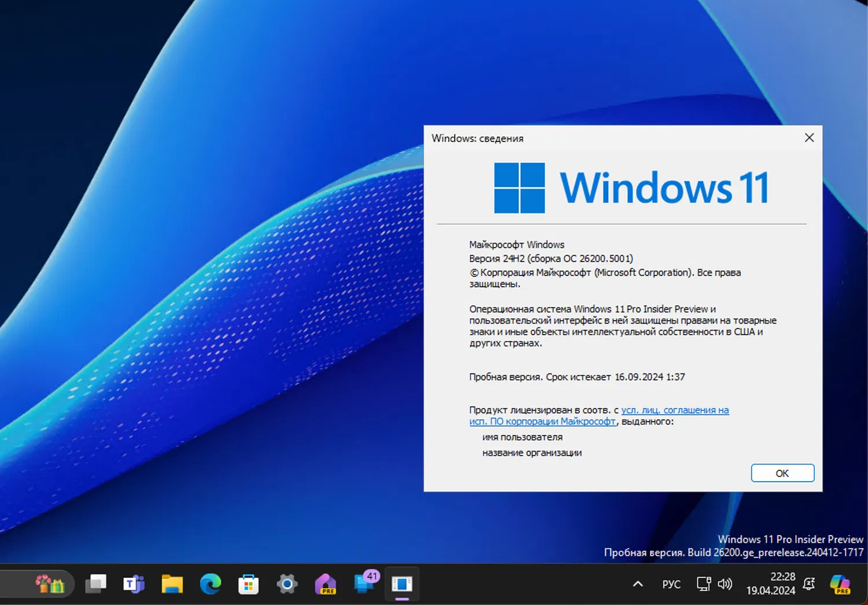
Task: Toggle do not disturb via the bell icon
Action: (x=808, y=585)
